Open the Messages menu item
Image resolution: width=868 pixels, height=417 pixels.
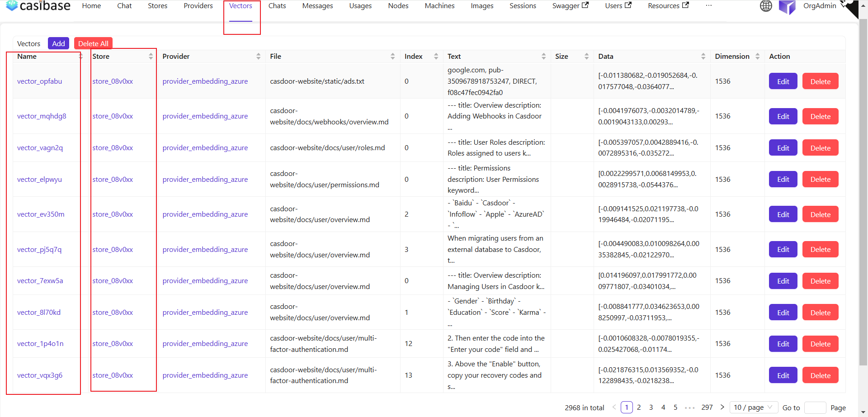[x=317, y=6]
